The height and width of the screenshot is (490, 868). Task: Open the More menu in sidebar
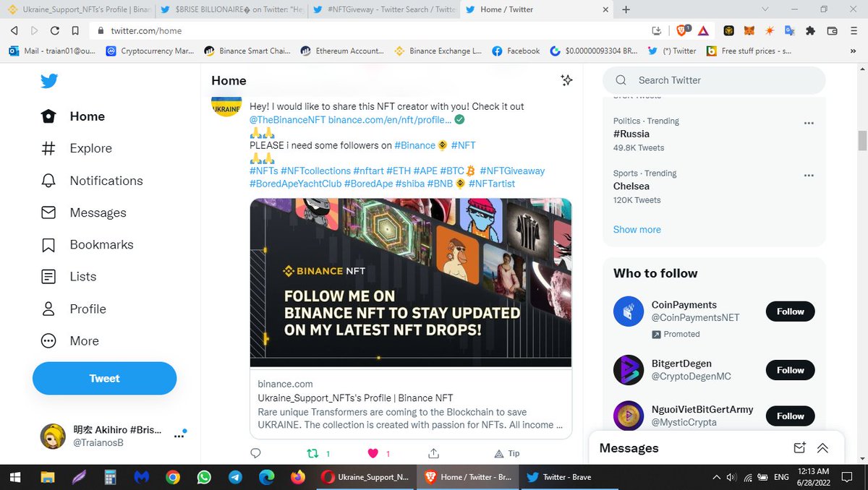70,340
